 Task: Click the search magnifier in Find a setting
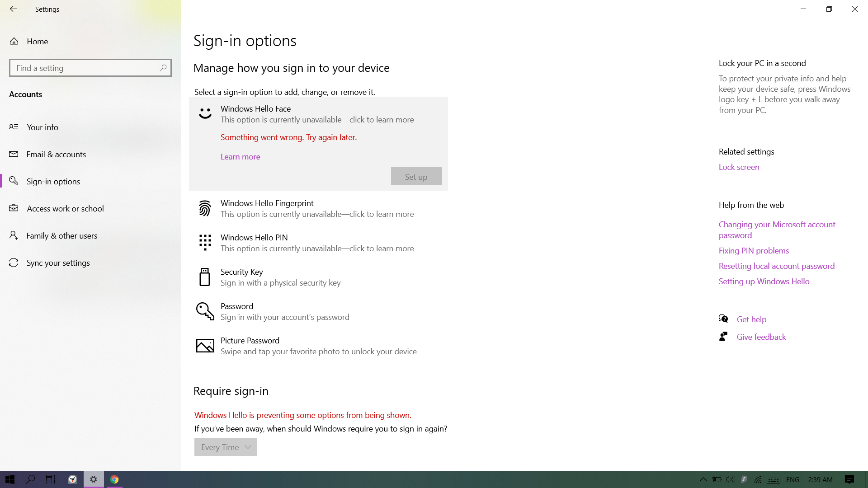point(163,68)
